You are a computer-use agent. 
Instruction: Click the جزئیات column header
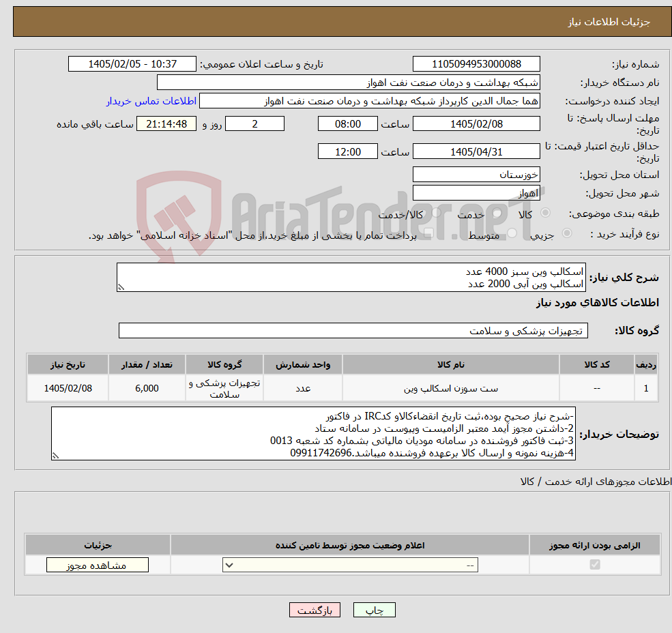pos(98,545)
